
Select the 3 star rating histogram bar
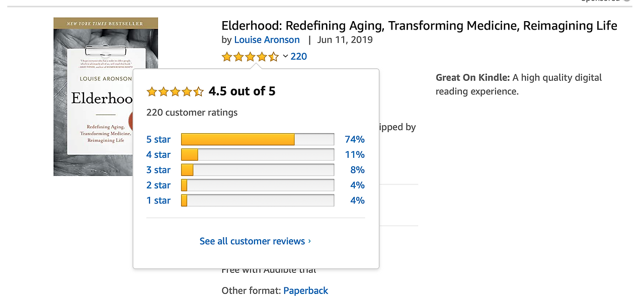[x=257, y=170]
